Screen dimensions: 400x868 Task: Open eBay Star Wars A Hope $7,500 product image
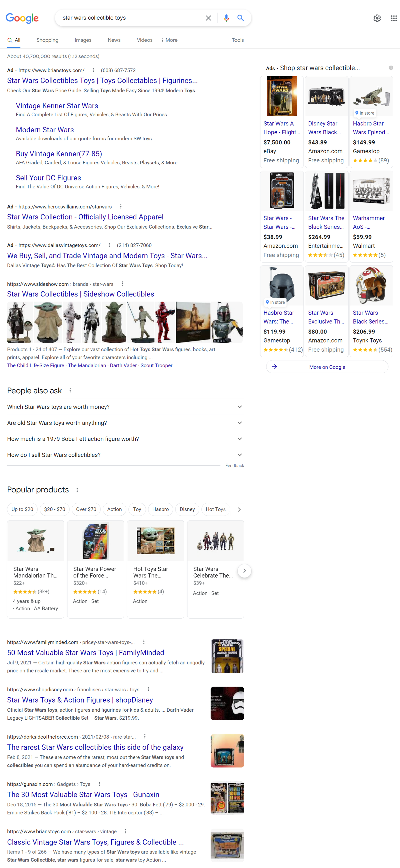282,96
